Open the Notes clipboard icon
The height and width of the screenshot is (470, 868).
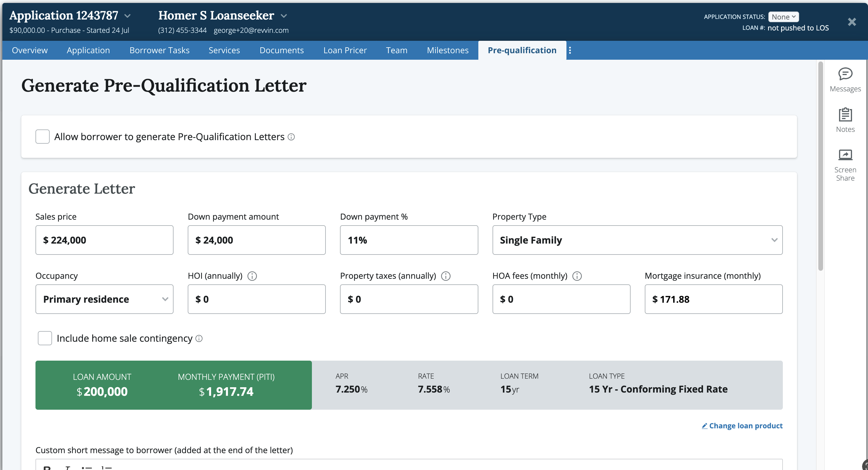click(x=845, y=115)
